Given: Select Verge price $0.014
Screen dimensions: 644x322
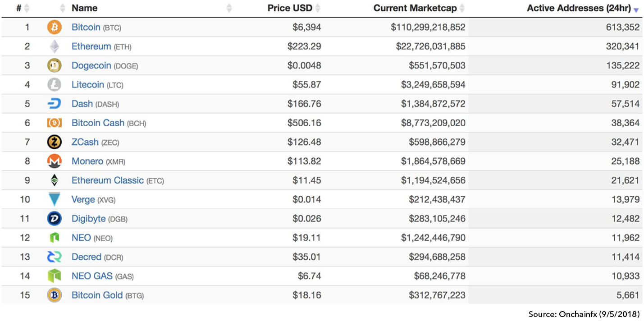Looking at the screenshot, I should [x=306, y=199].
